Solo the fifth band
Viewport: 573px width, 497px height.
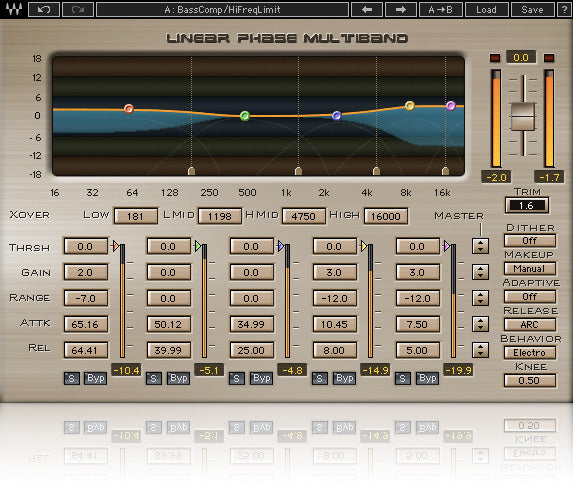click(x=402, y=379)
